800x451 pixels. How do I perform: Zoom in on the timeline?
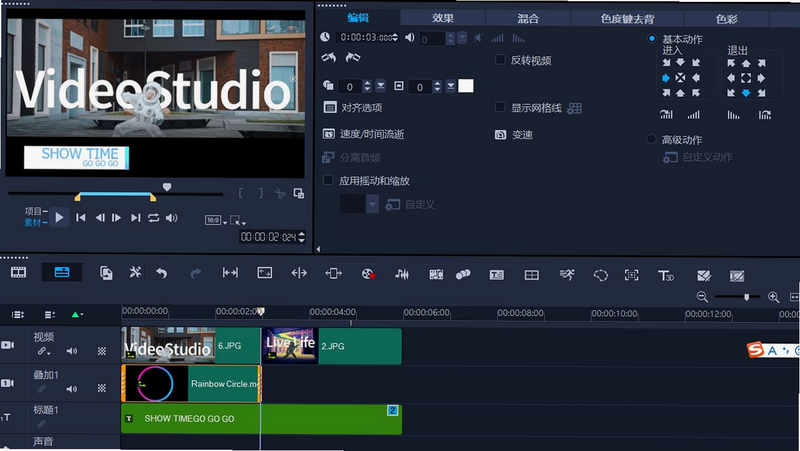(773, 297)
